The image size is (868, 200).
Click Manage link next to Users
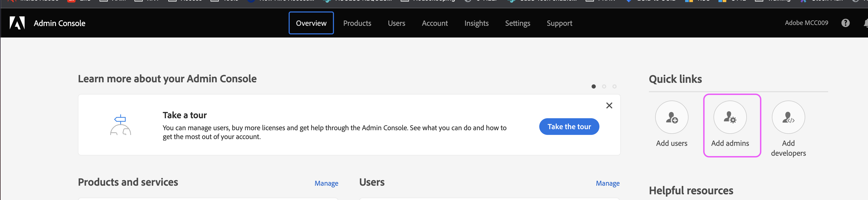(x=607, y=183)
